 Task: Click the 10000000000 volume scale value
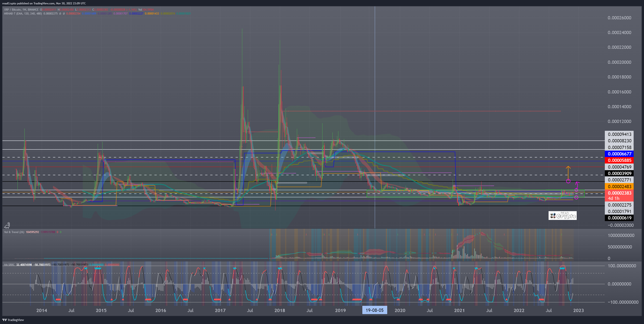tap(621, 235)
